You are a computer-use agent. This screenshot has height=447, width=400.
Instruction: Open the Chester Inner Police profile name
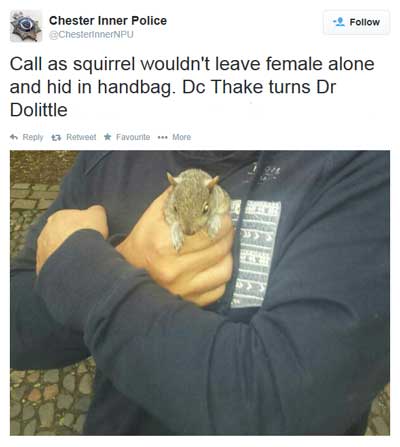(108, 21)
